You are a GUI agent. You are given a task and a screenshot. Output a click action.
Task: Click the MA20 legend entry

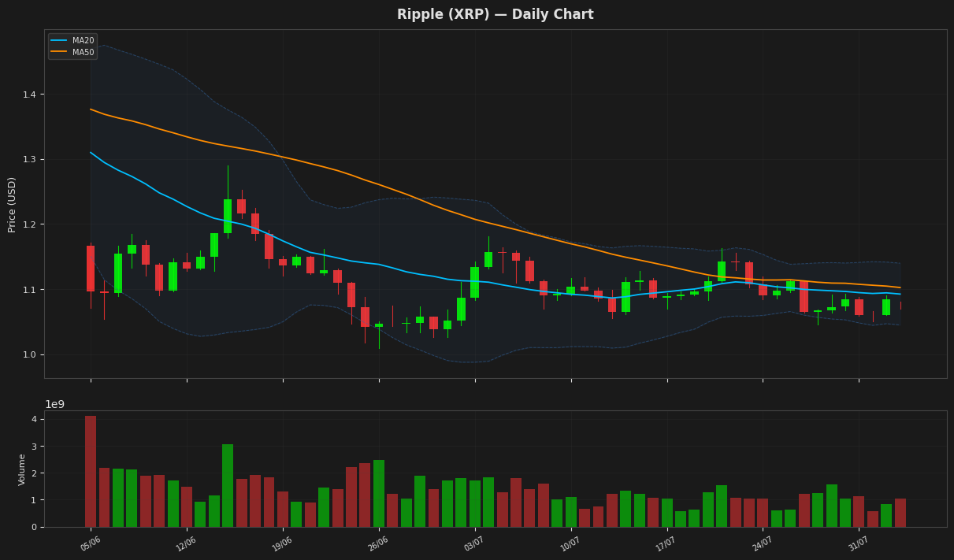tap(72, 40)
